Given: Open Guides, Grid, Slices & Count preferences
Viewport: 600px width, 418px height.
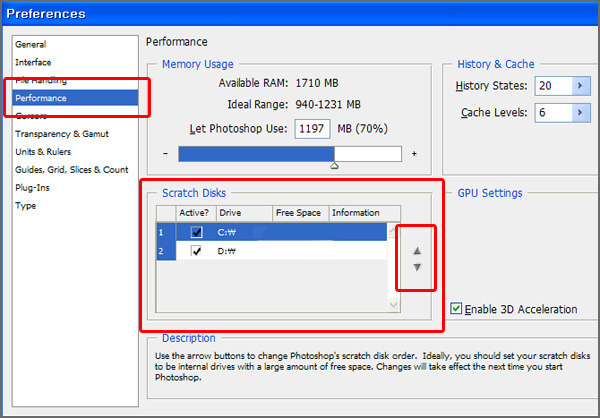Looking at the screenshot, I should [x=72, y=170].
